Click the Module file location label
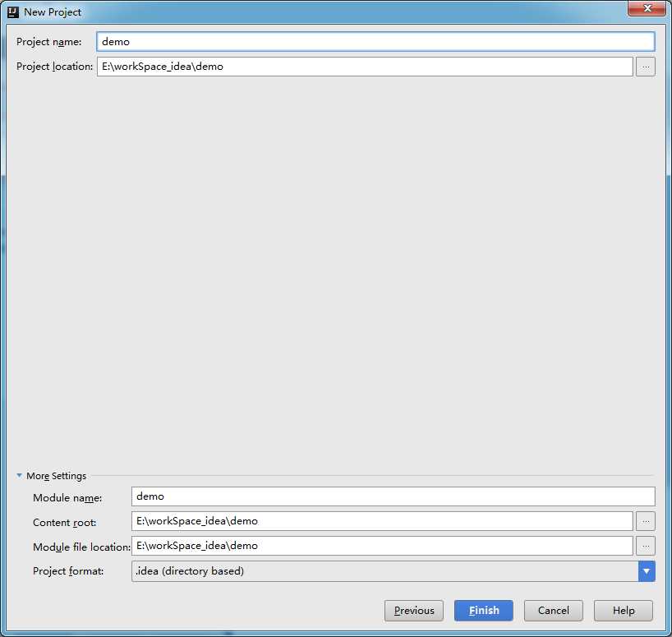The image size is (672, 637). pyautogui.click(x=81, y=547)
